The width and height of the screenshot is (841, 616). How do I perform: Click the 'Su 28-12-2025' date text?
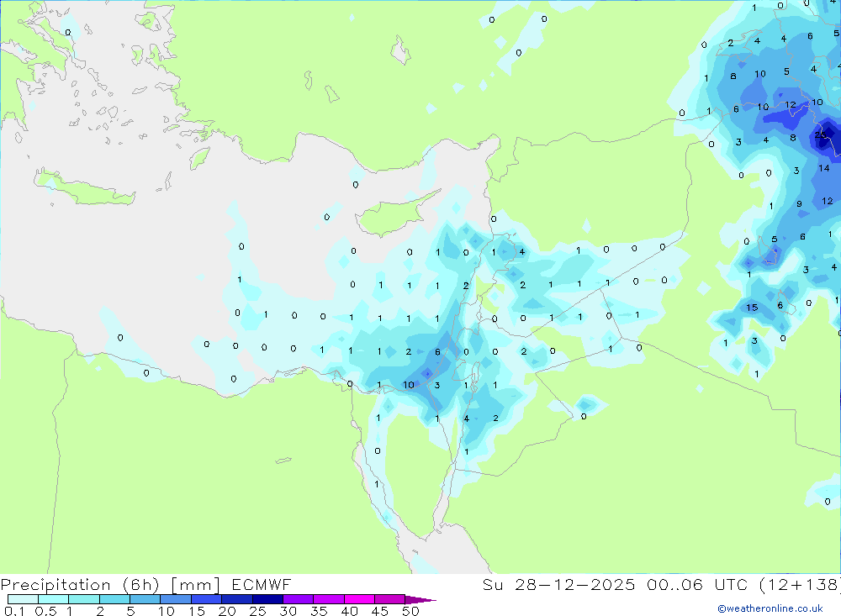558,585
